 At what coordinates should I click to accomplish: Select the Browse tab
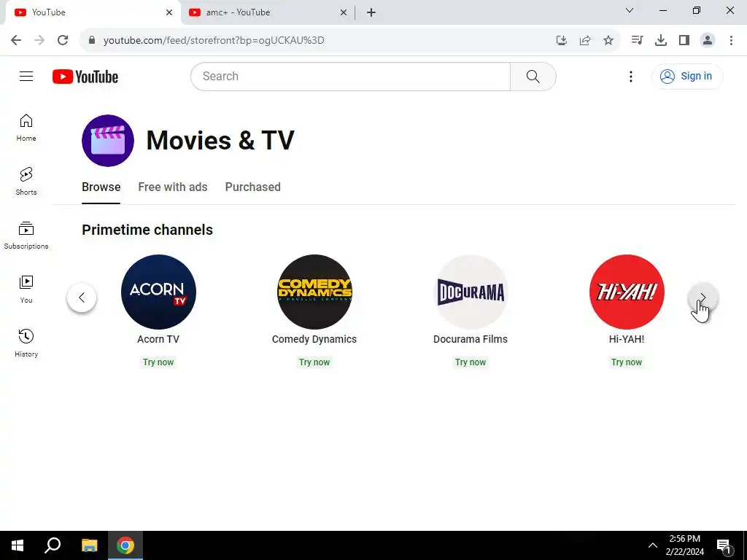coord(101,187)
